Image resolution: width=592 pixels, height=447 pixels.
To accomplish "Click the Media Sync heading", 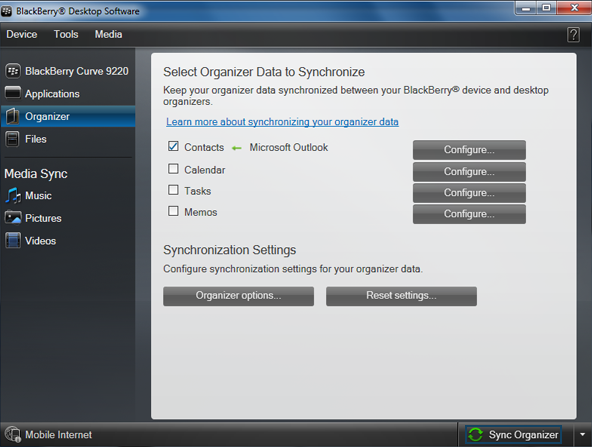I will (36, 174).
